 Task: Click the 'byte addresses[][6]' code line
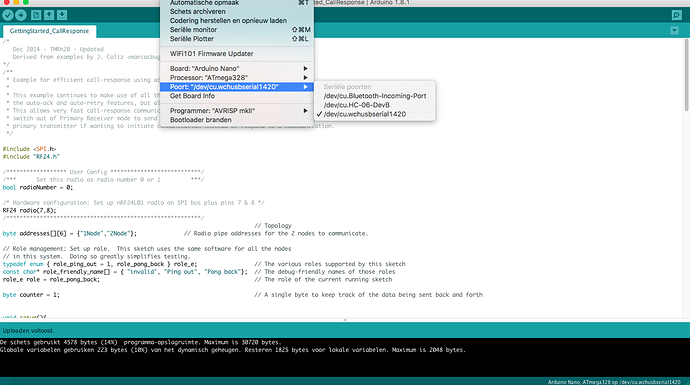click(70, 233)
